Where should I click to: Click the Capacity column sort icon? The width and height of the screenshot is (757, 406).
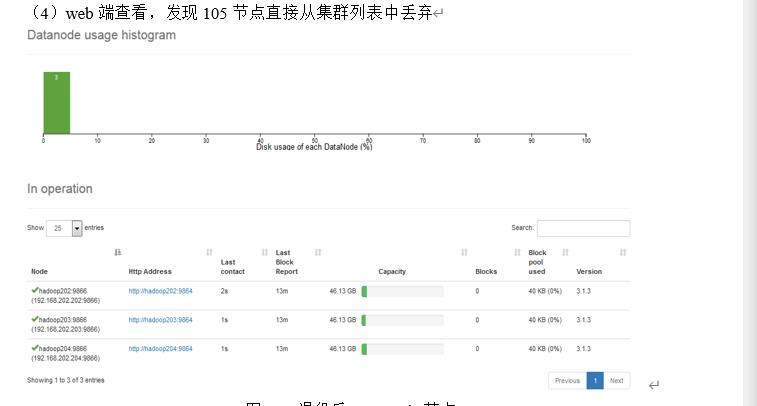pyautogui.click(x=464, y=251)
